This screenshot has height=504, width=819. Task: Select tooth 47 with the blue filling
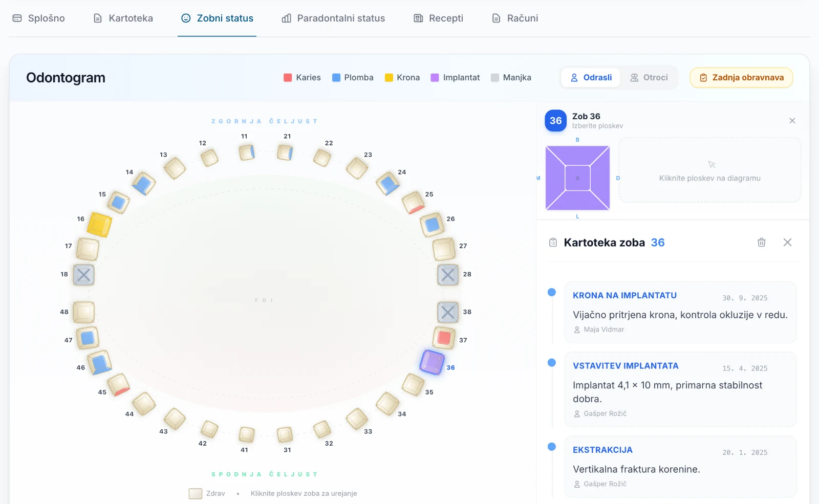click(88, 338)
